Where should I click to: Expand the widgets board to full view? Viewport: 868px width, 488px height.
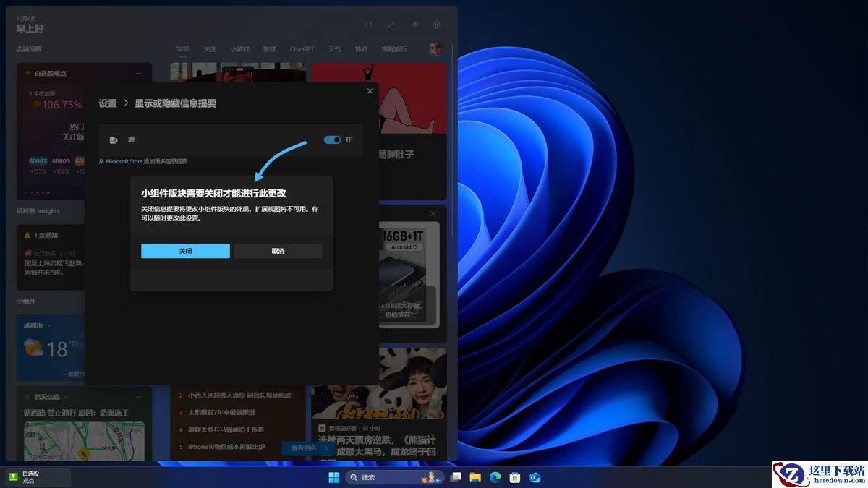pos(391,25)
